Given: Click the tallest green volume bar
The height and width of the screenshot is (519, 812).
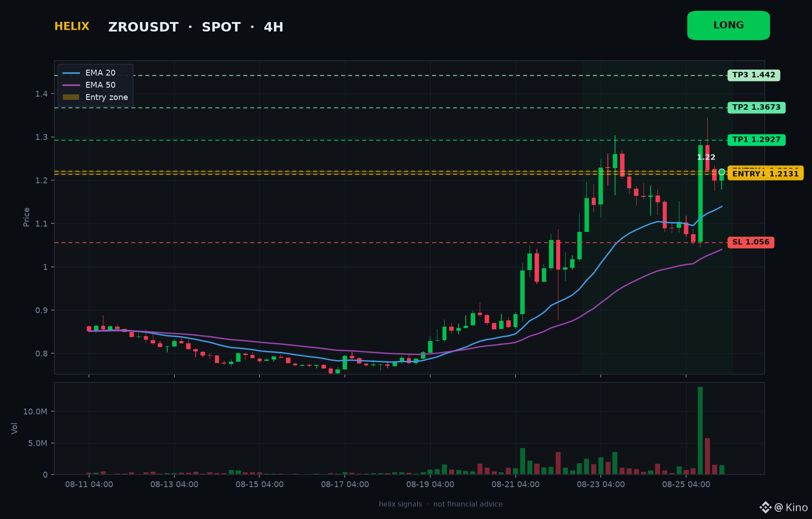Looking at the screenshot, I should click(x=700, y=430).
